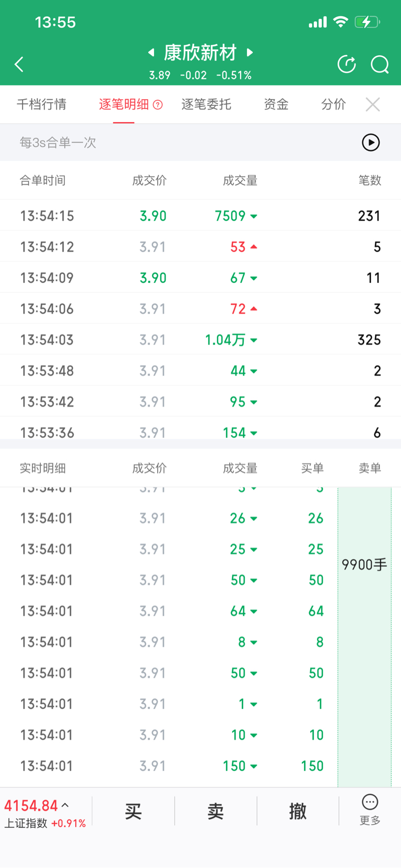
Task: Tap 合单时间 column header
Action: (43, 181)
